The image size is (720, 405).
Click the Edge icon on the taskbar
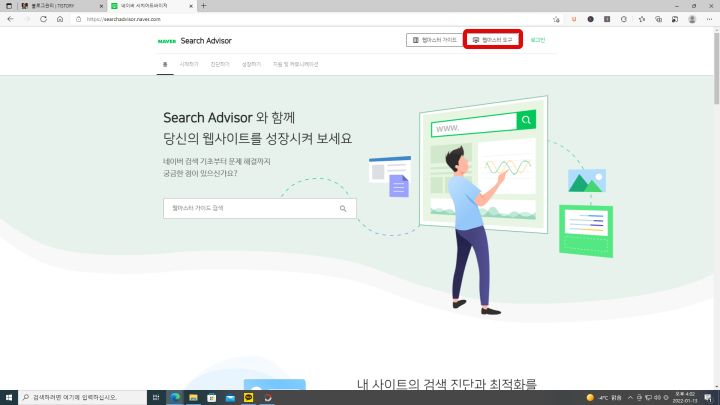175,398
